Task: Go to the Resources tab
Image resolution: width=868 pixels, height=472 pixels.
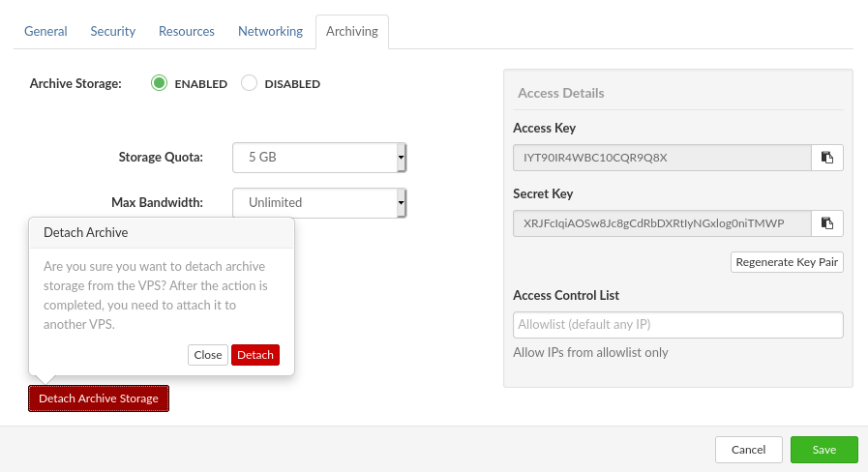Action: tap(187, 31)
